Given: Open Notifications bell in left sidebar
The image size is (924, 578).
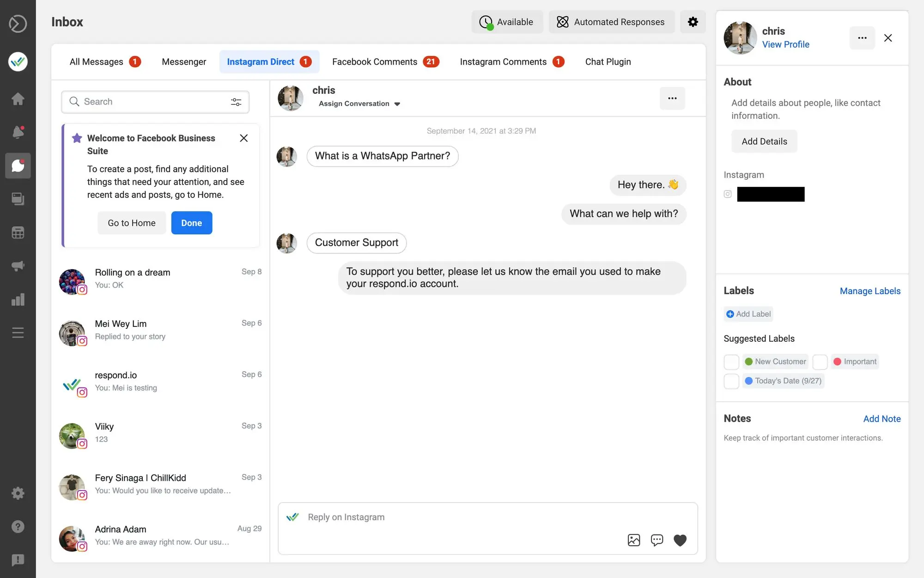Looking at the screenshot, I should pyautogui.click(x=18, y=132).
